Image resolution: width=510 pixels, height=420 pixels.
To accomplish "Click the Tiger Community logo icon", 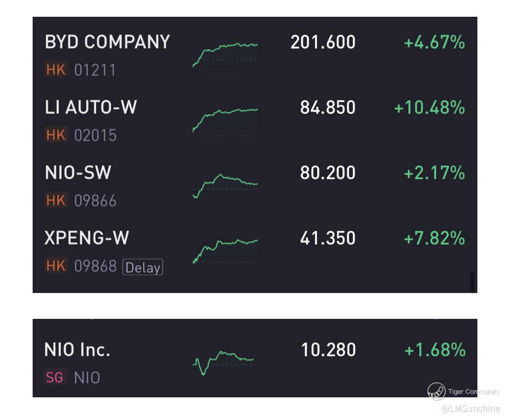I will 436,391.
